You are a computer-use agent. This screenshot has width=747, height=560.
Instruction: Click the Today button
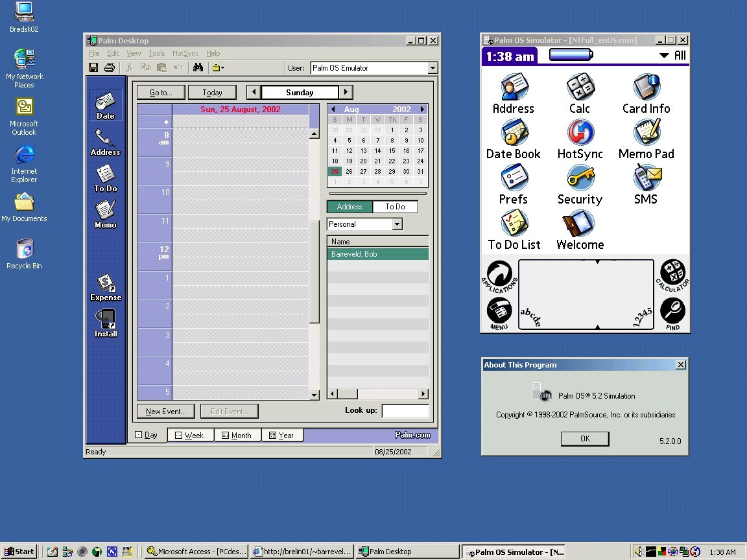(212, 93)
